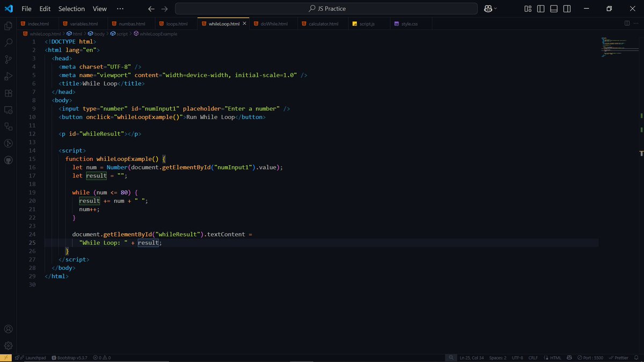Click whileLoopExample in the breadcrumb

tap(158, 34)
